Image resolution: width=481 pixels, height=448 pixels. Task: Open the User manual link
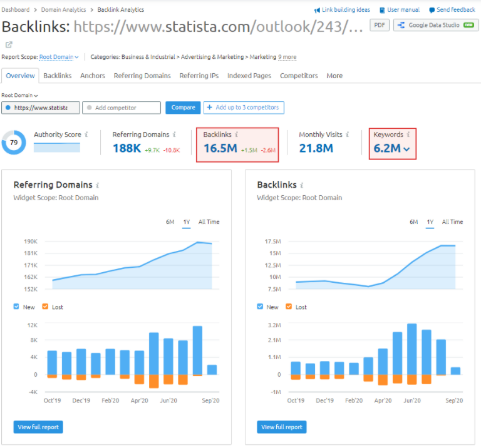pyautogui.click(x=403, y=10)
